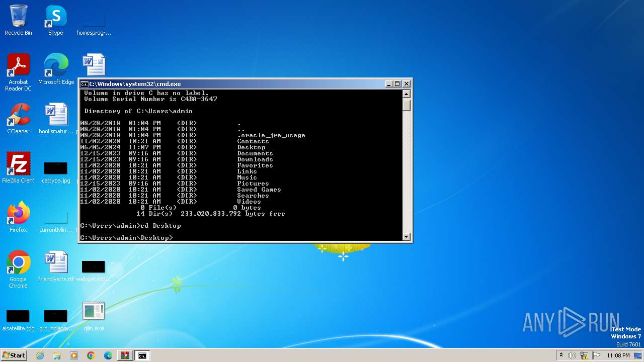Click the 'Saved Games' entry in cmd
This screenshot has width=644, height=362.
coord(259,190)
